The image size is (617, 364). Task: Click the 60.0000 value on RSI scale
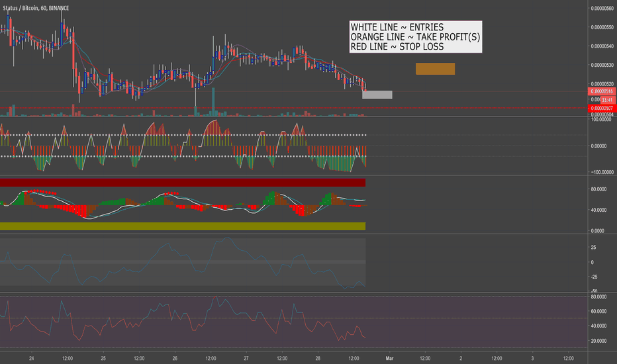coord(598,311)
